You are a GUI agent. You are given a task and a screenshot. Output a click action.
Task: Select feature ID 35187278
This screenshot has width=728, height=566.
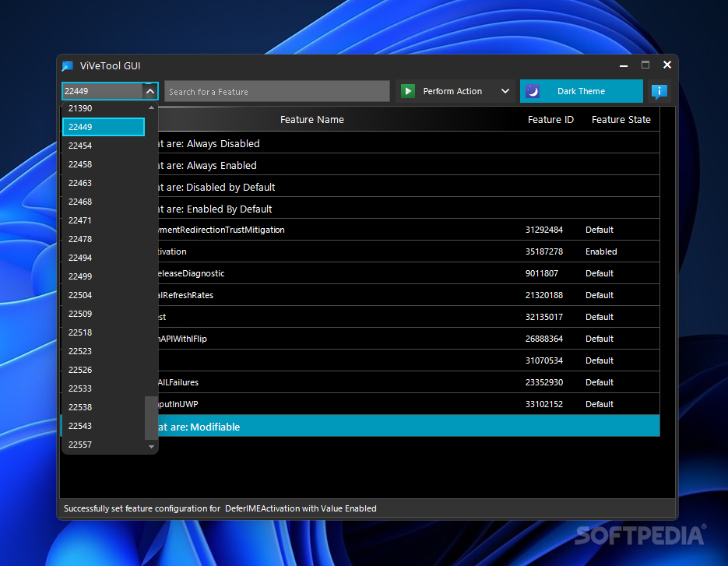click(x=544, y=251)
